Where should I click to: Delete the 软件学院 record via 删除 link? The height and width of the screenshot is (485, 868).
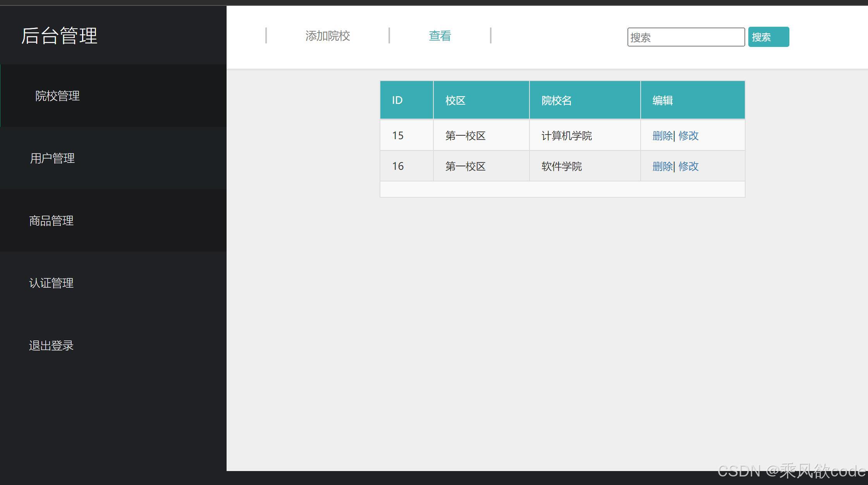tap(662, 166)
